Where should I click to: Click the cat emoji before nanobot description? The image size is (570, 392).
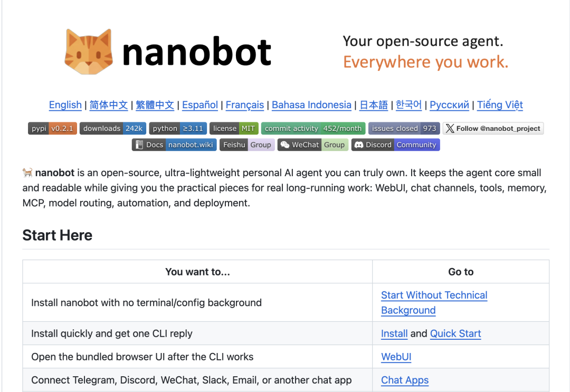[27, 173]
